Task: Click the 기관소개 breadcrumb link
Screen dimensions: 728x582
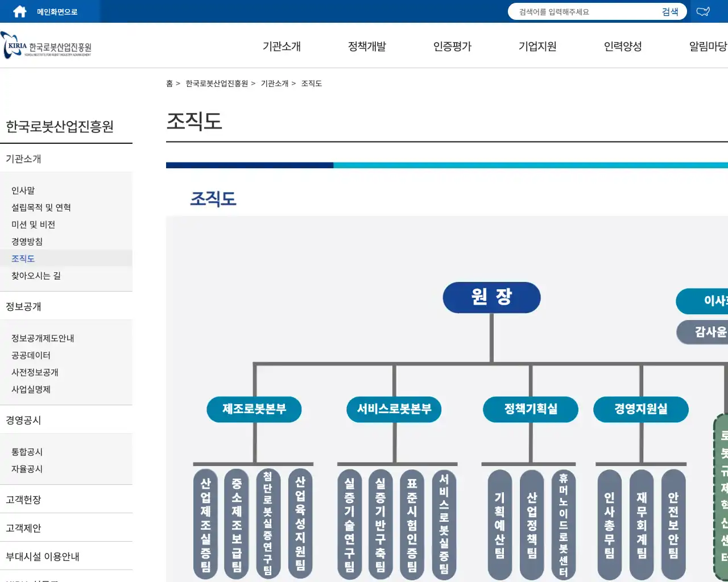Action: pyautogui.click(x=276, y=83)
